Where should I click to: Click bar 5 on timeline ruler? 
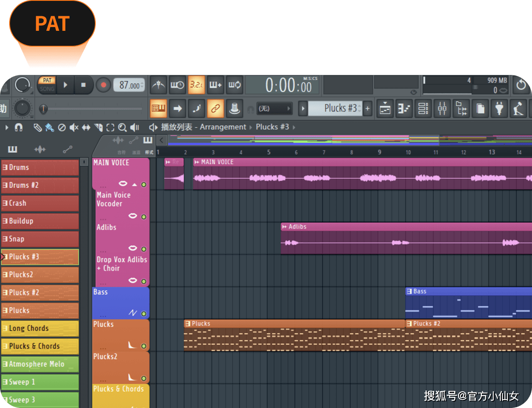point(268,152)
